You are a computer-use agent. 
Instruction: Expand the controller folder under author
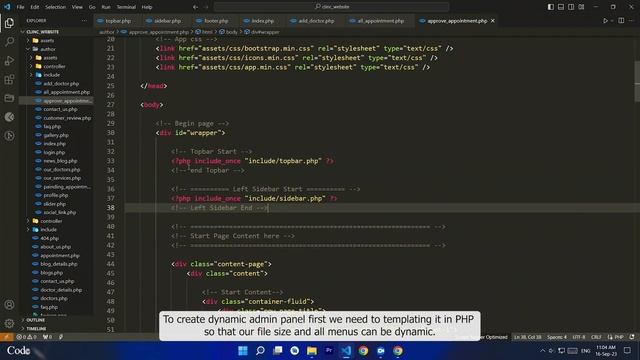point(54,66)
